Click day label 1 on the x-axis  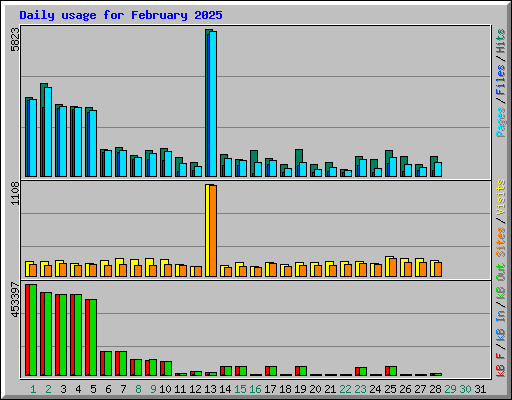(x=33, y=389)
